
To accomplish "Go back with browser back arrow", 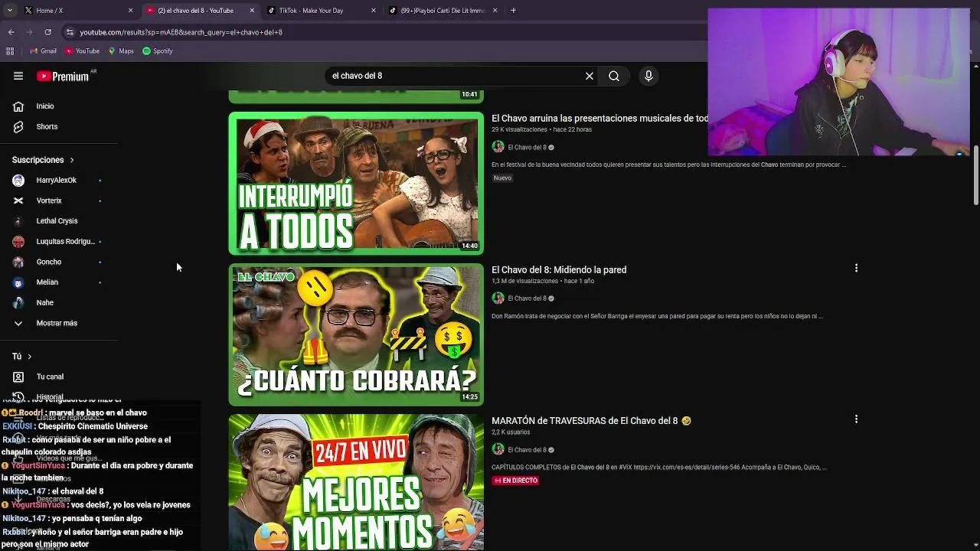I will point(11,32).
